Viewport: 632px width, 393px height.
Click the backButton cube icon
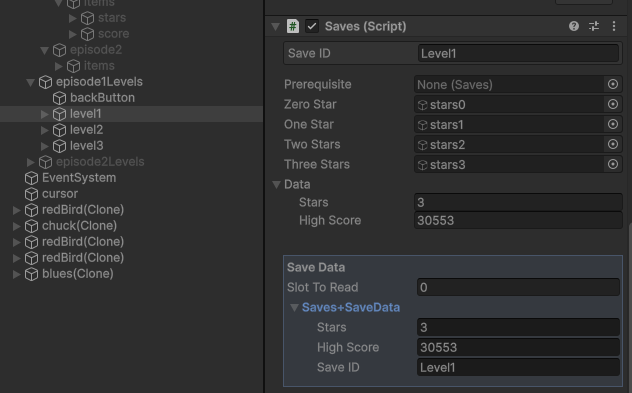click(59, 98)
